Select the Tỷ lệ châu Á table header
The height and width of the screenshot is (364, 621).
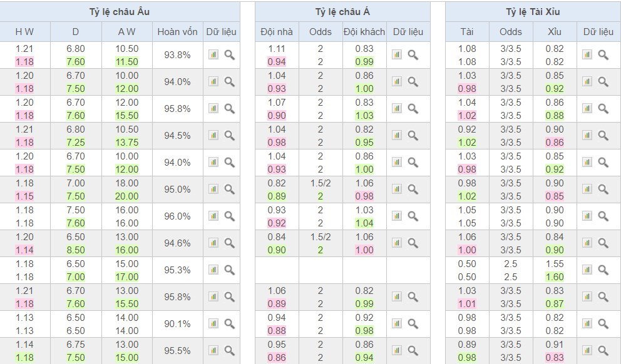click(x=342, y=12)
